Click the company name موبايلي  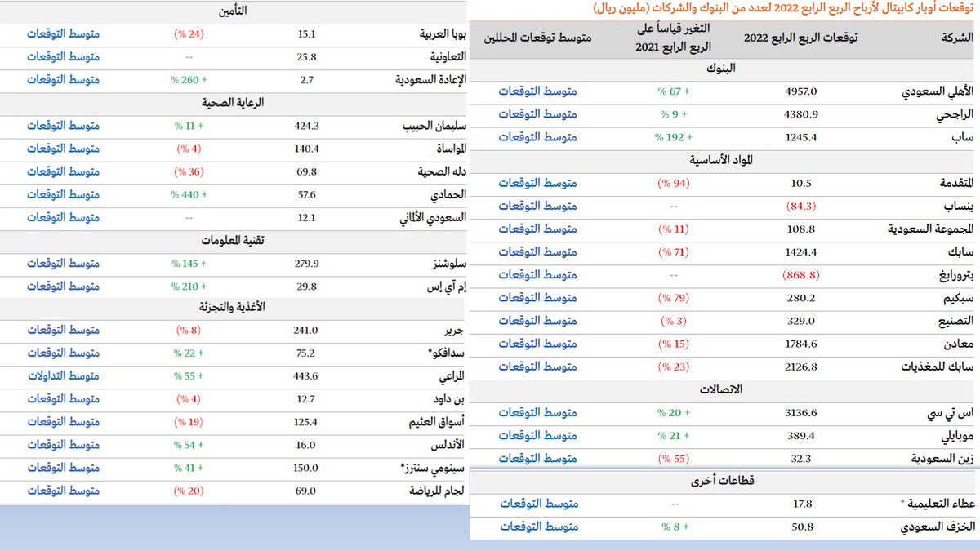click(x=955, y=435)
